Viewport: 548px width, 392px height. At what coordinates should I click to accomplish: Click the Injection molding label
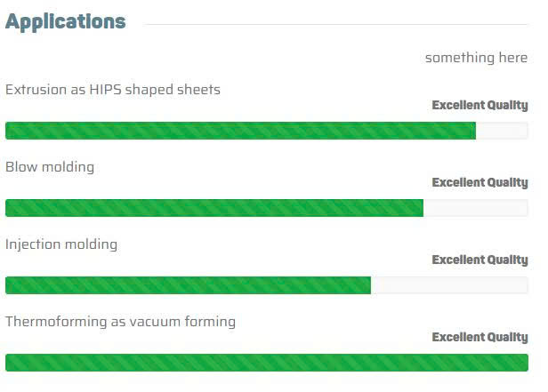point(61,244)
